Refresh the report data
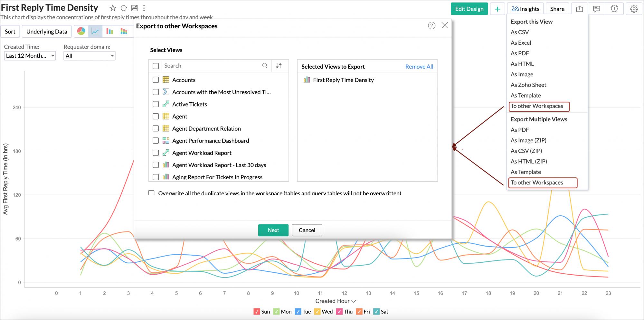 124,8
